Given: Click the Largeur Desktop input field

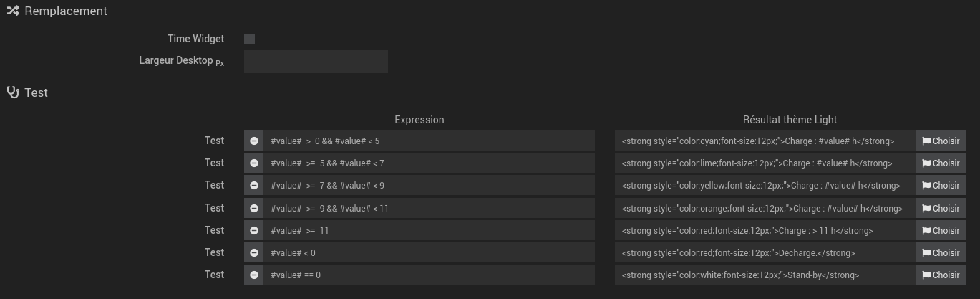Looking at the screenshot, I should pyautogui.click(x=316, y=62).
